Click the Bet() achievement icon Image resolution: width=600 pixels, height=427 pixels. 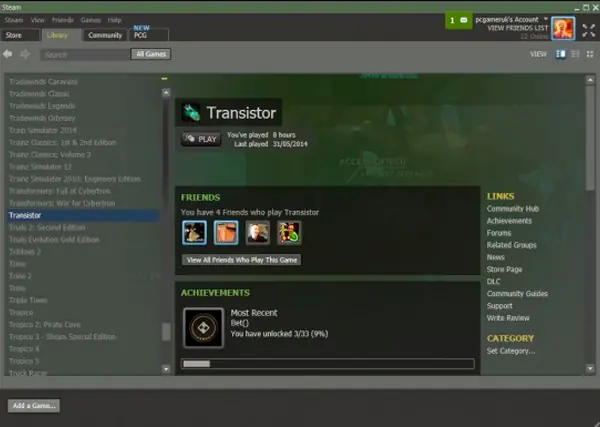click(203, 328)
